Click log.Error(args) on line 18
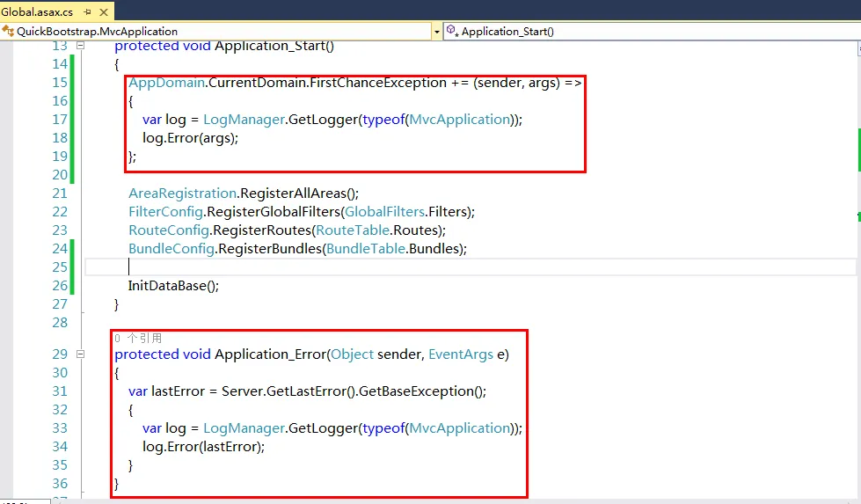This screenshot has width=861, height=504. click(190, 138)
